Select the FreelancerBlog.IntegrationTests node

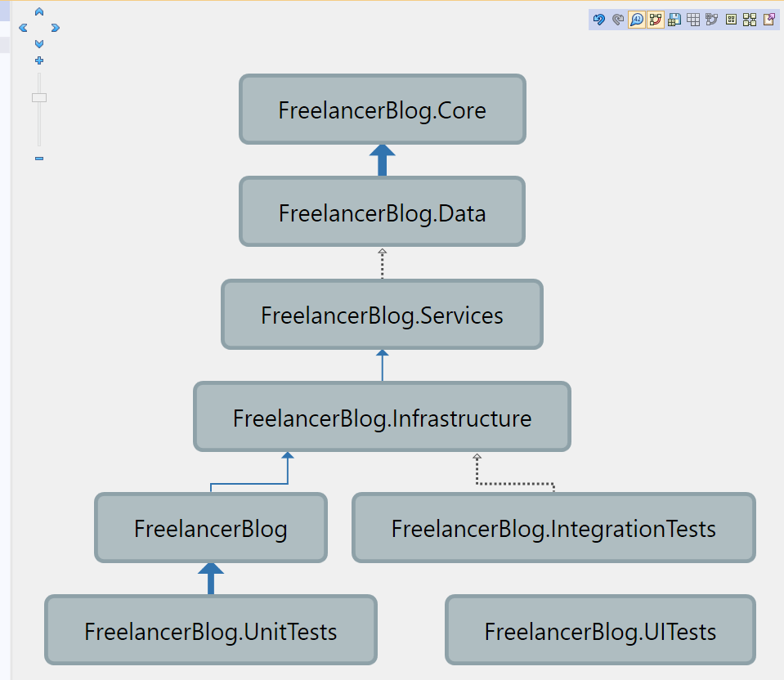click(553, 528)
